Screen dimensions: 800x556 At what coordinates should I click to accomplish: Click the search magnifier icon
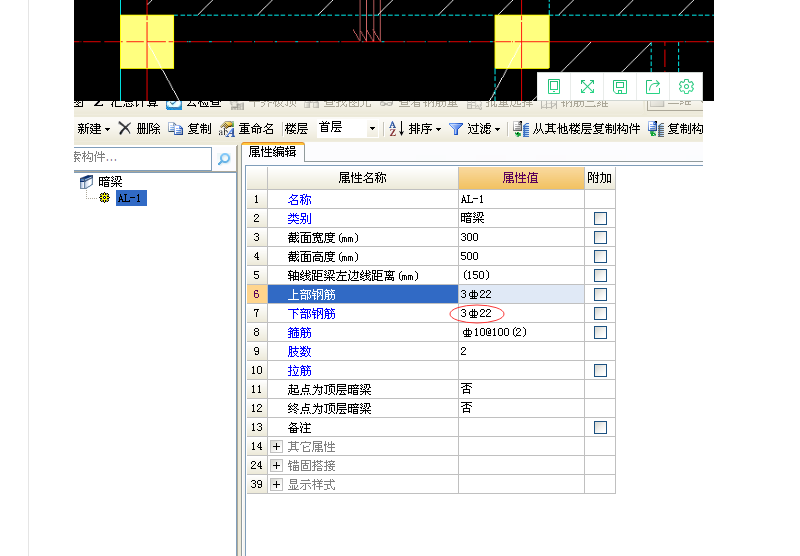pyautogui.click(x=224, y=159)
